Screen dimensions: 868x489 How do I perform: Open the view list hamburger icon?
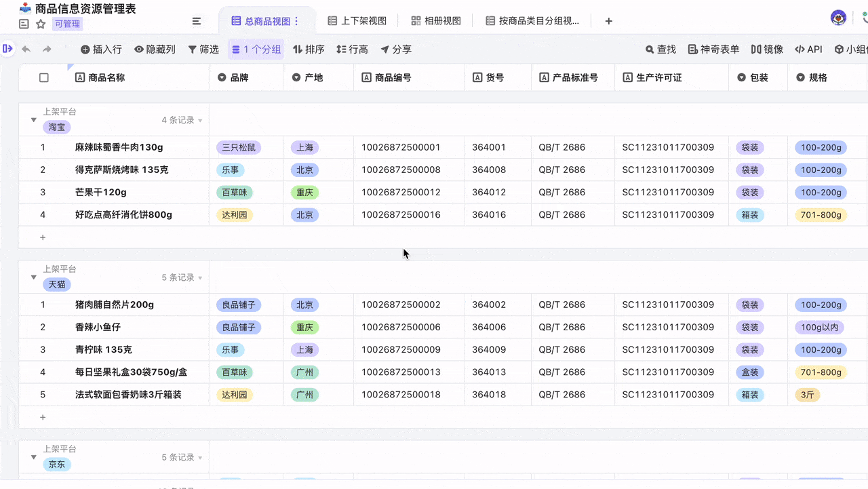point(197,21)
